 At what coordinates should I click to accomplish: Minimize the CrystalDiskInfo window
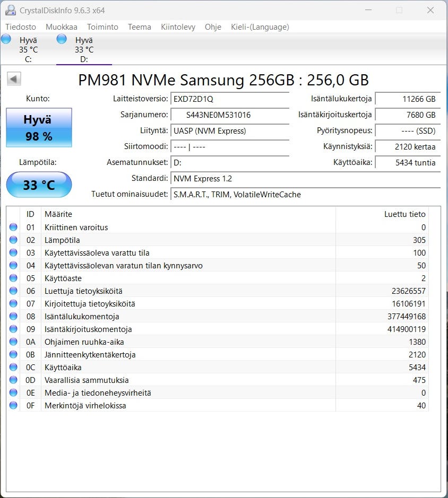pyautogui.click(x=368, y=10)
